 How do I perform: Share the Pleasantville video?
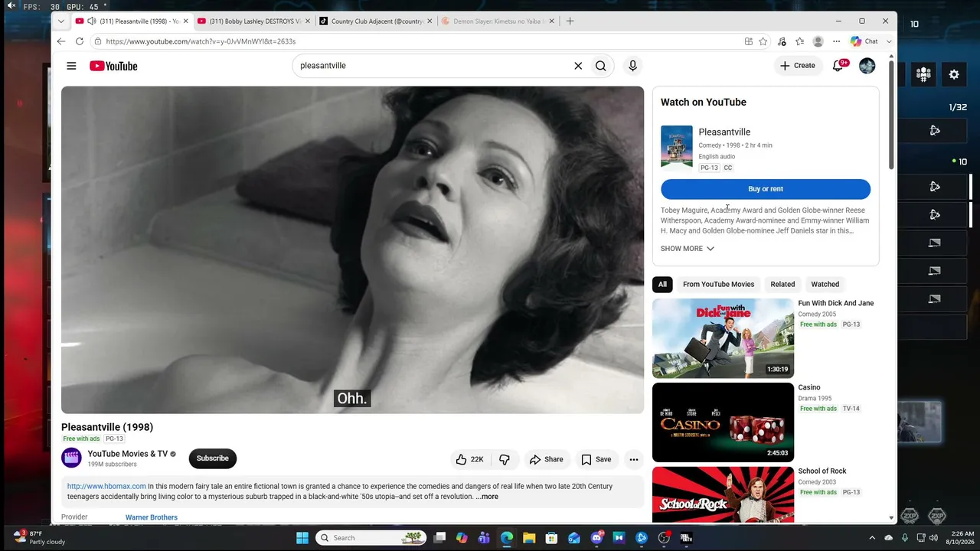tap(546, 459)
